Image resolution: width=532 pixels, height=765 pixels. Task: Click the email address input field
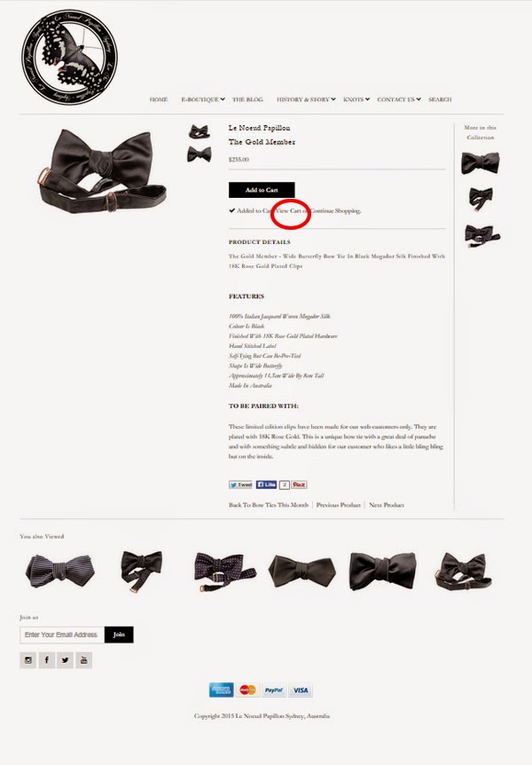[x=62, y=635]
